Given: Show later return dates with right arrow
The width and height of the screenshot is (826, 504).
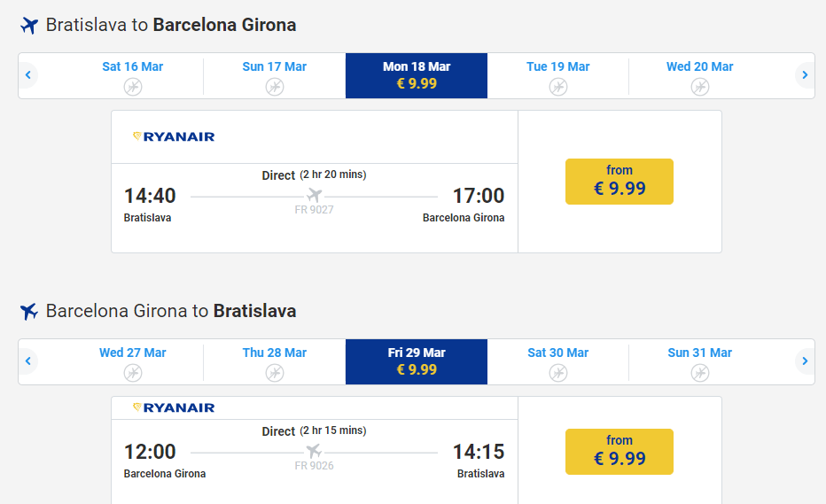Looking at the screenshot, I should pos(805,361).
